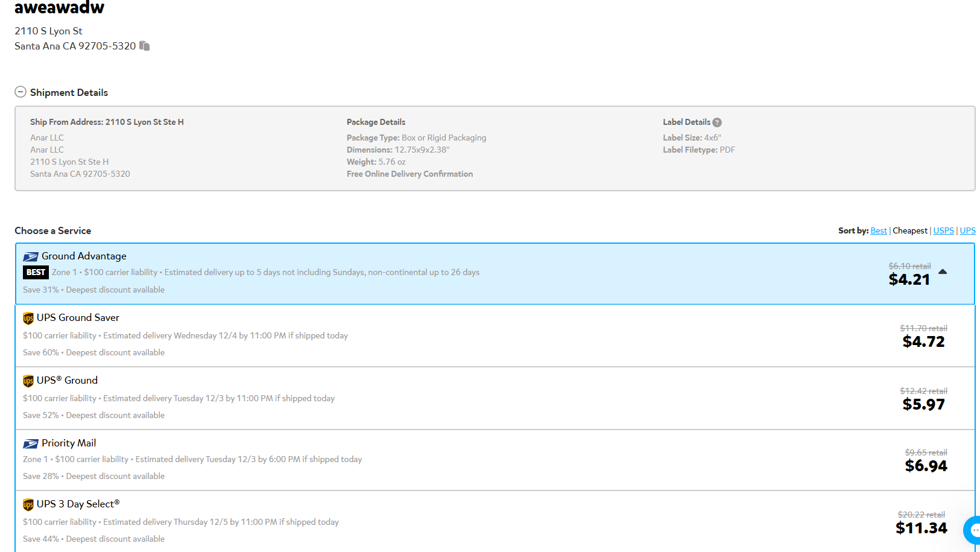The image size is (980, 552).
Task: Click Ground Saver estimated delivery Wednesday 12/4 text
Action: [226, 335]
